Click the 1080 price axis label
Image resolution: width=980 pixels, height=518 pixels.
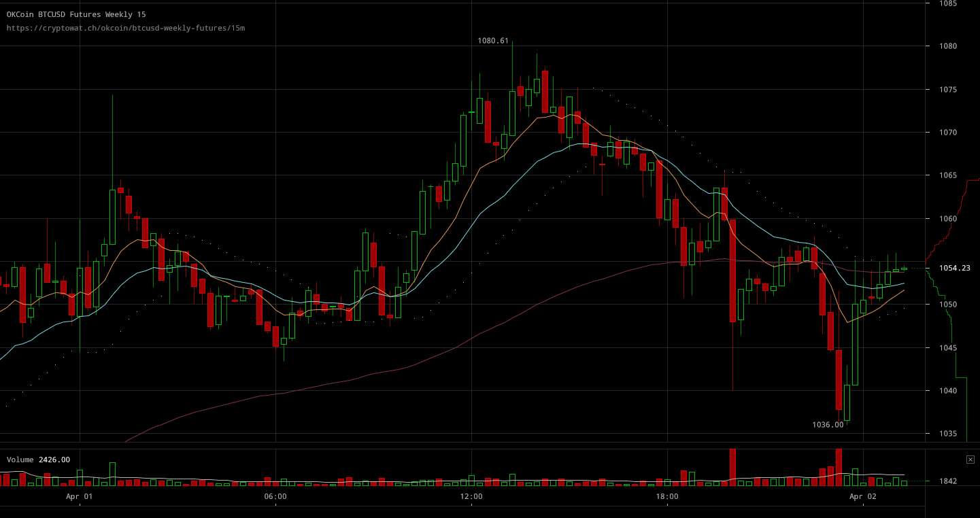[948, 46]
